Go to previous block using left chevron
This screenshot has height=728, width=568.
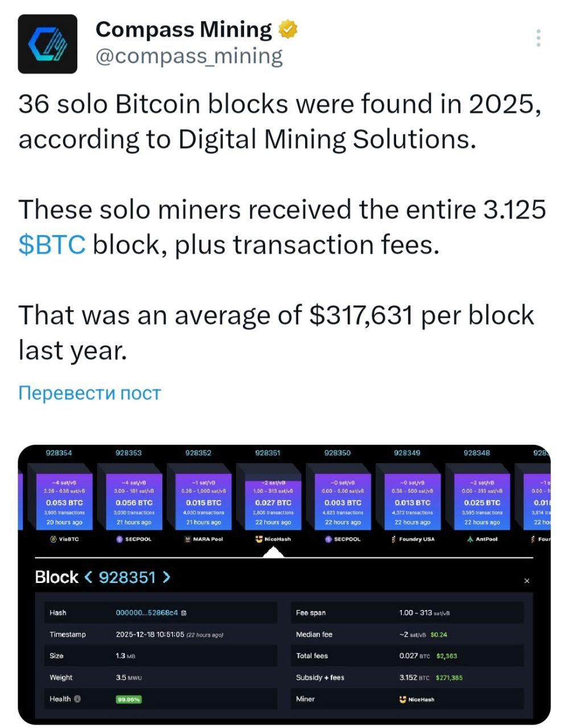coord(88,577)
